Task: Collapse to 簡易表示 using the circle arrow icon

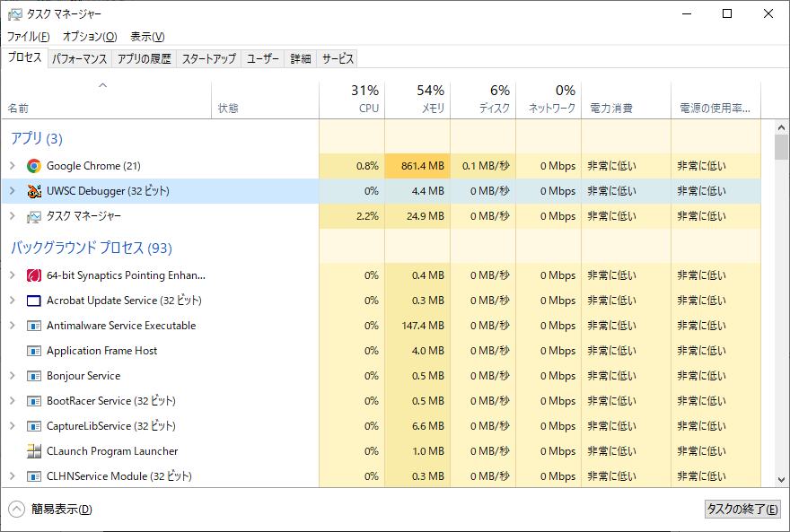Action: 16,509
